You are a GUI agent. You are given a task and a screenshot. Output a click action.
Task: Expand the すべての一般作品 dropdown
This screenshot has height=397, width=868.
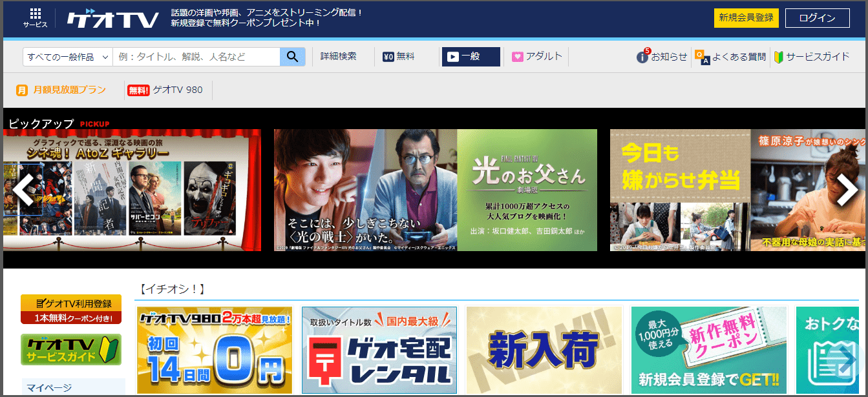tap(68, 57)
